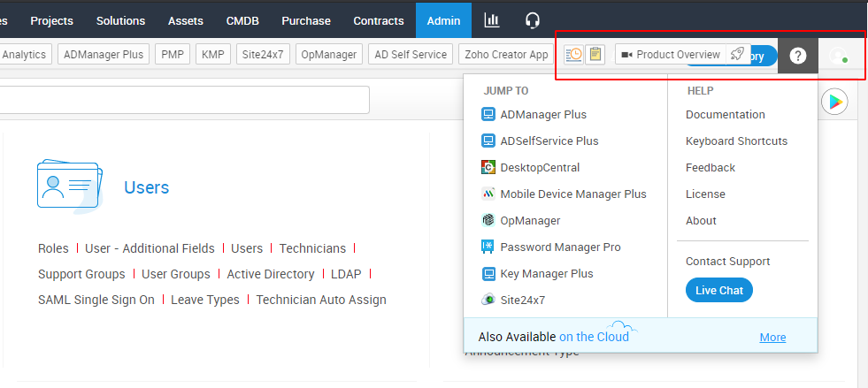868x388 pixels.
Task: Select the Admin tab
Action: pyautogui.click(x=443, y=20)
